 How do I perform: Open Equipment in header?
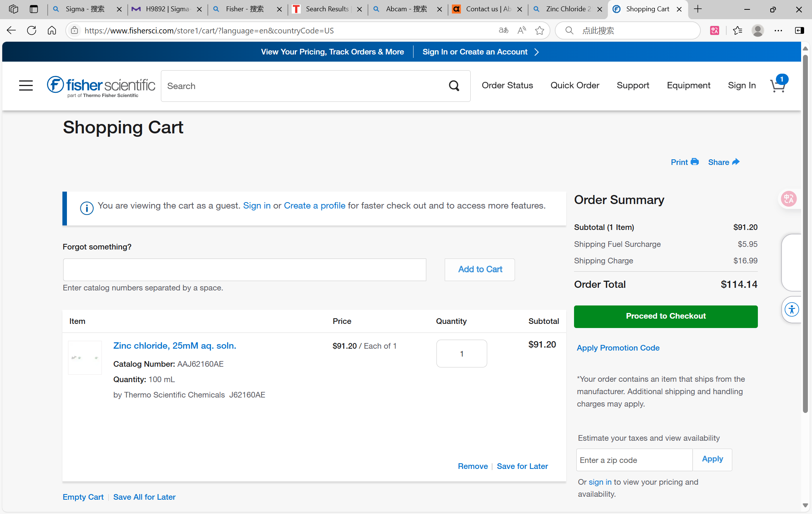tap(688, 85)
